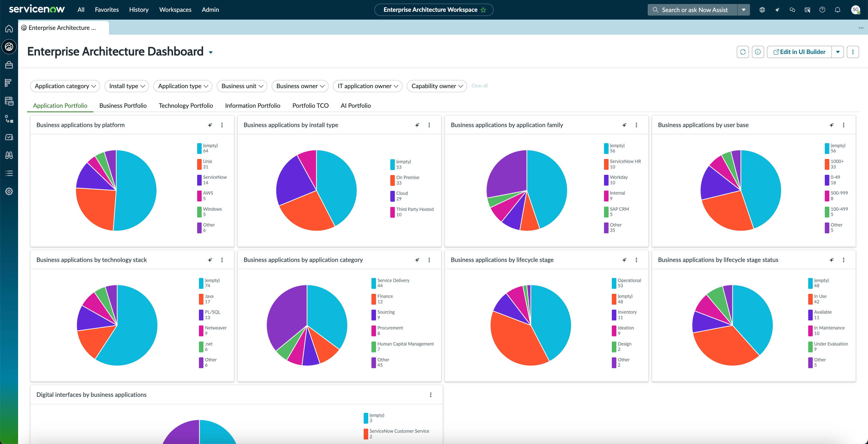Expand the Business owner filter
Image resolution: width=868 pixels, height=444 pixels.
click(x=300, y=86)
